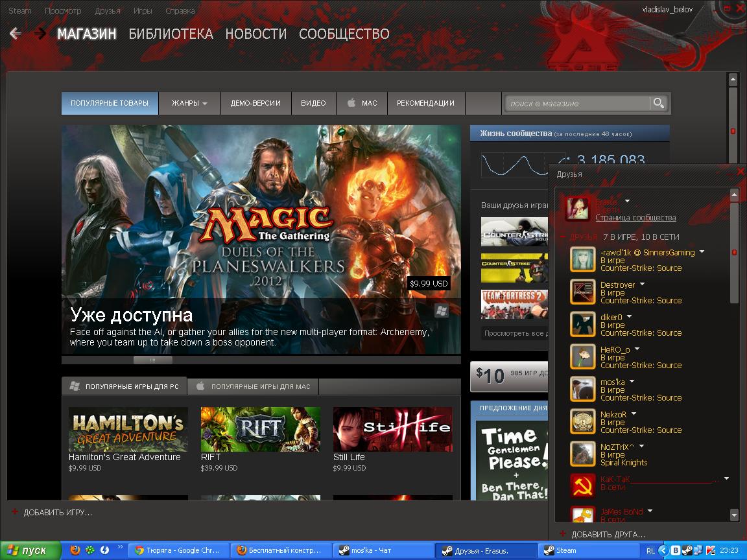Open Windows пуск start button
Screen dimensions: 747x560
tap(30, 550)
